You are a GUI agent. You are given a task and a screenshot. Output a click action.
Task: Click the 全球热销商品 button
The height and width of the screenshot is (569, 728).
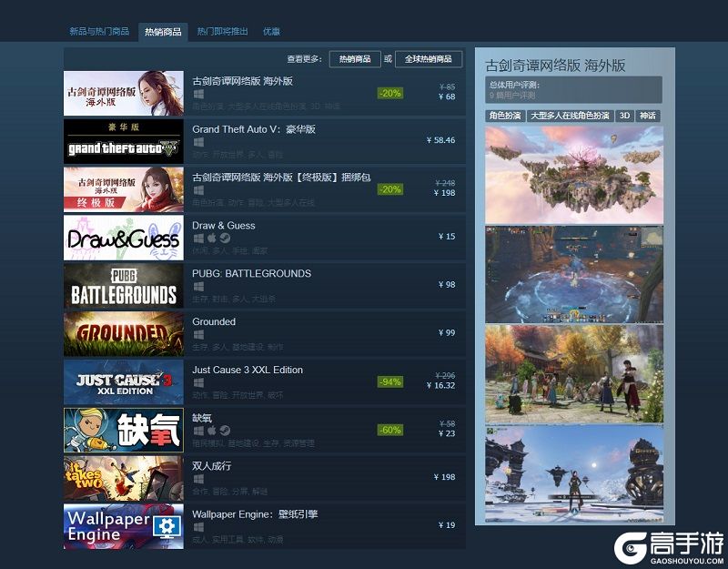[x=429, y=59]
